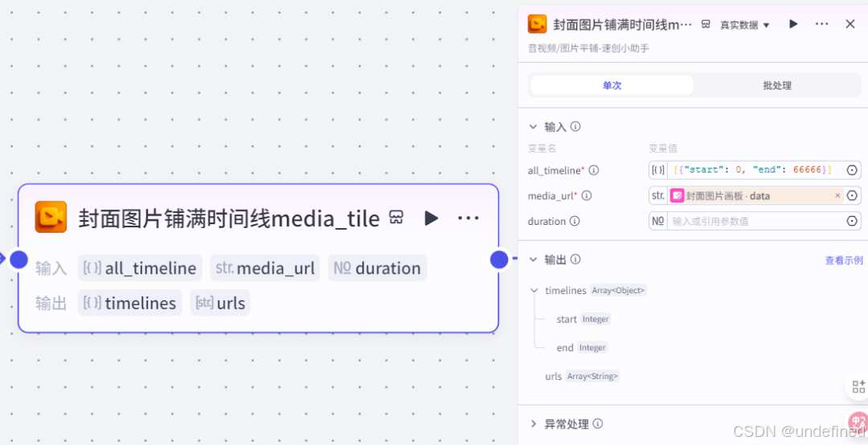The width and height of the screenshot is (868, 445).
Task: Change number type selector of duration
Action: tap(658, 222)
